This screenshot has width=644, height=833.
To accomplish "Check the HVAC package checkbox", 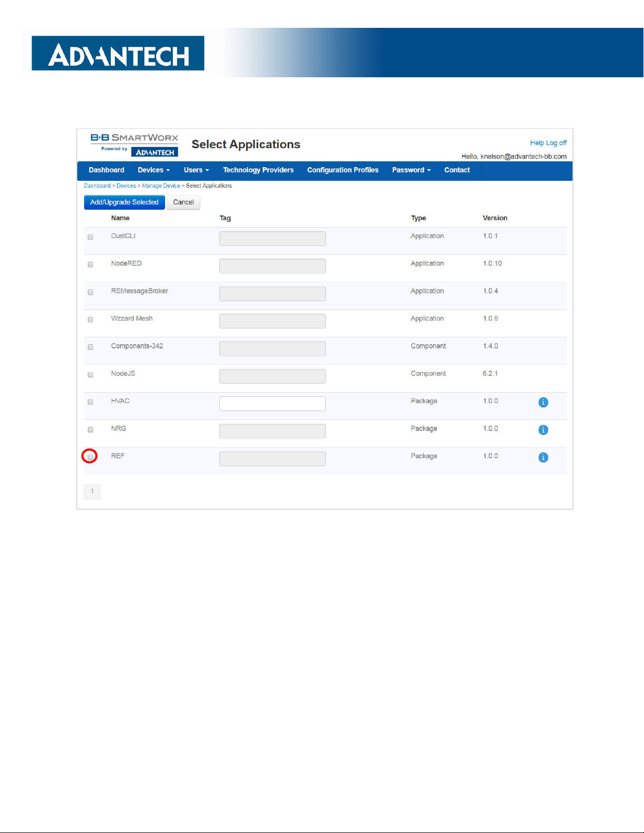I will [90, 402].
